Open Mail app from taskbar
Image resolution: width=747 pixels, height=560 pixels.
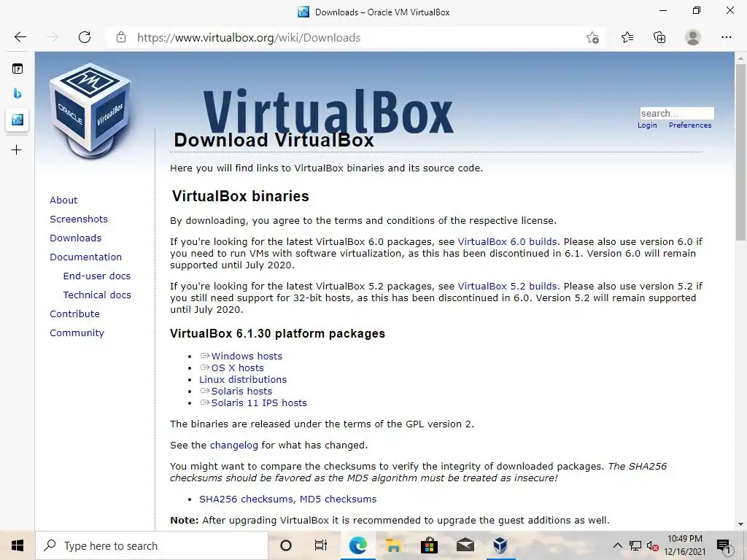click(465, 545)
